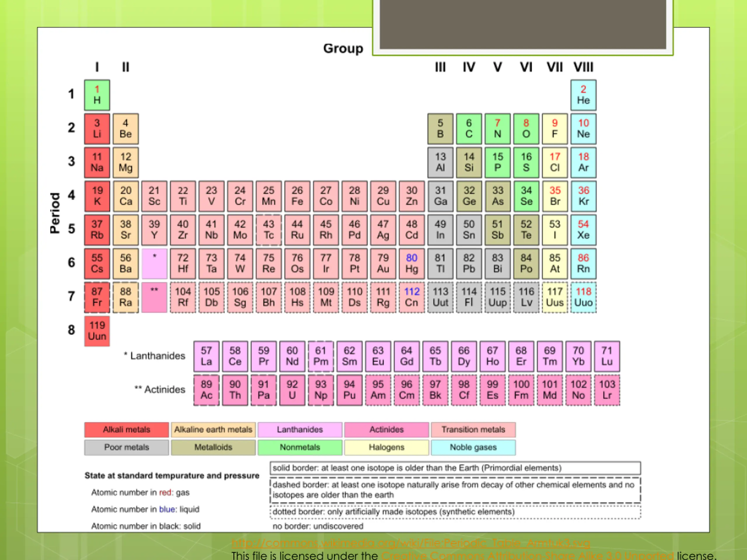The image size is (747, 560).
Task: Click the group VIII column header
Action: (x=583, y=67)
